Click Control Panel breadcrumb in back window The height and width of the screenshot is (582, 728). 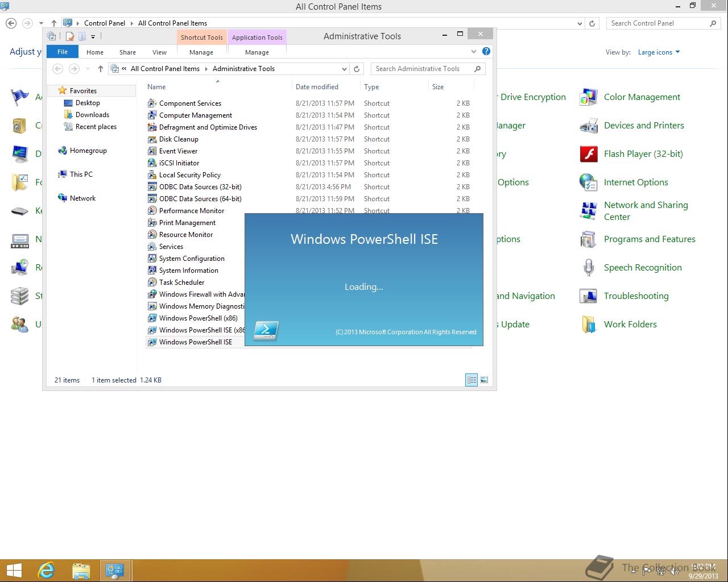pyautogui.click(x=105, y=23)
